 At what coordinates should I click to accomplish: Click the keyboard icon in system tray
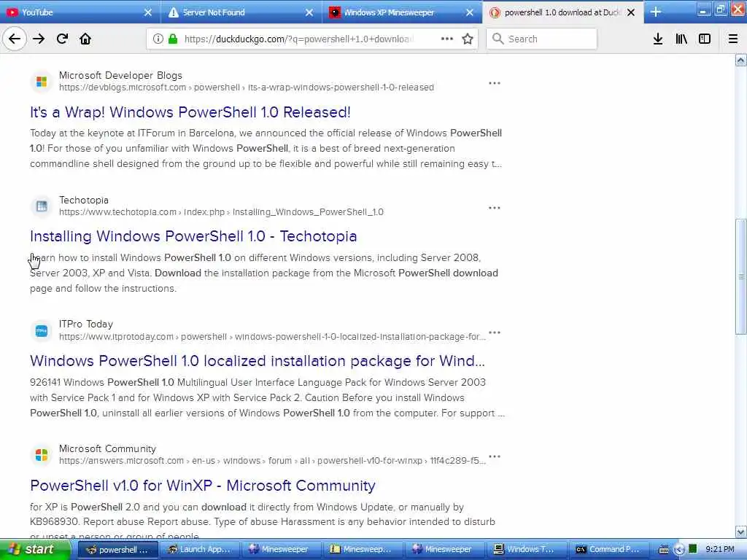pos(663,550)
